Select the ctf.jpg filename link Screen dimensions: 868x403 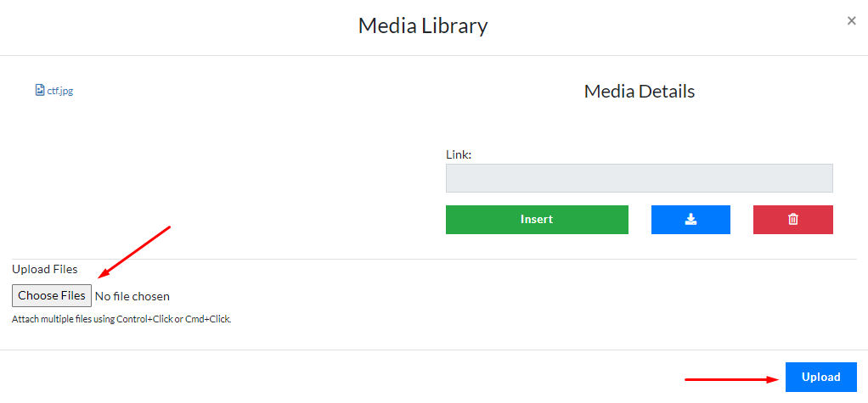click(x=59, y=91)
